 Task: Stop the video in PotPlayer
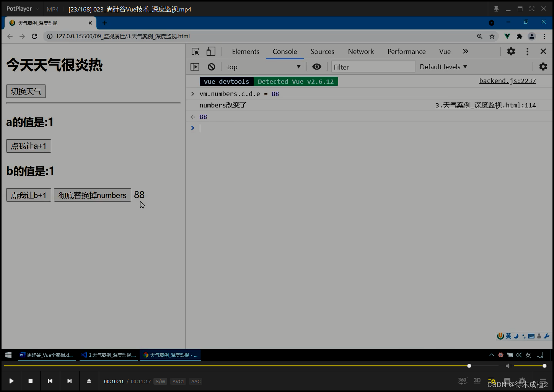click(x=31, y=381)
